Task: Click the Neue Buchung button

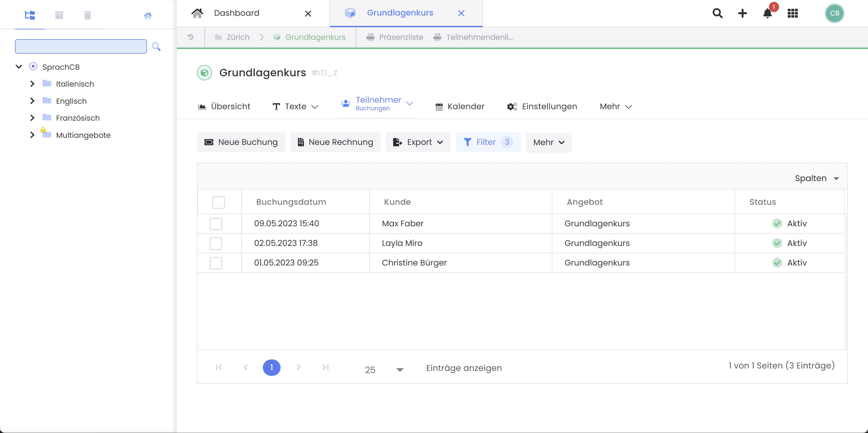Action: [x=241, y=142]
